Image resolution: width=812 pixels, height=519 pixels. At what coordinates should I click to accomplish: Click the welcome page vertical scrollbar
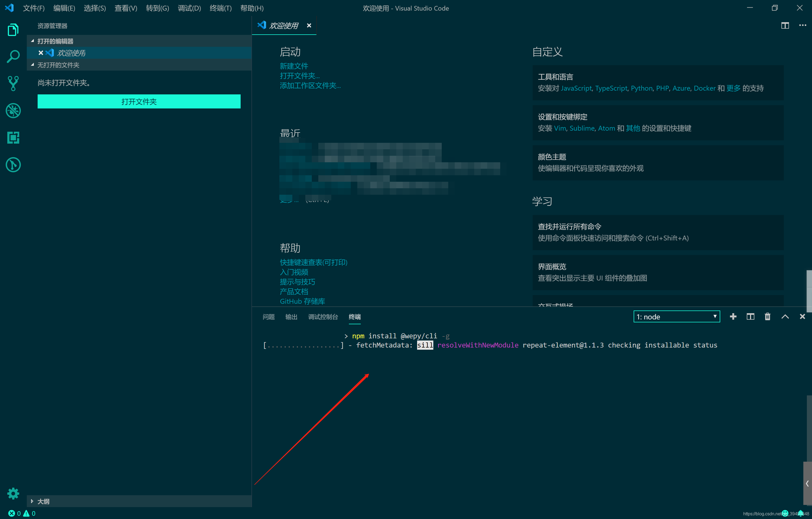809,291
